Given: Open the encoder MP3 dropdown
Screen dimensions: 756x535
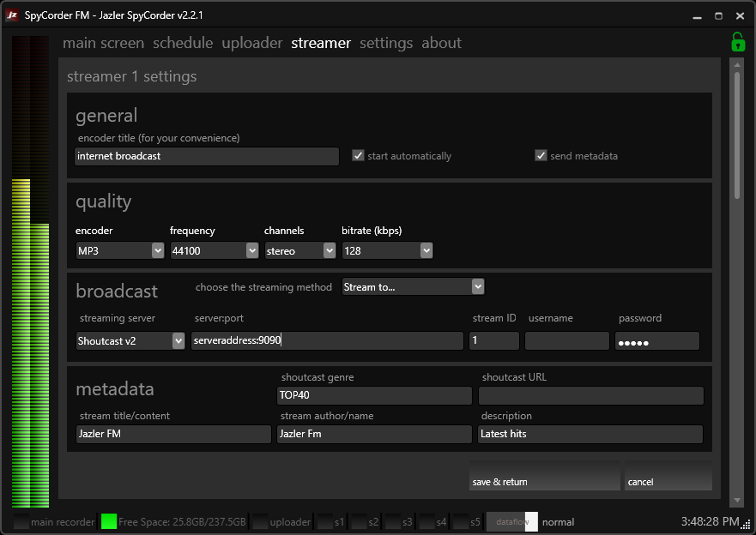Looking at the screenshot, I should tap(120, 250).
